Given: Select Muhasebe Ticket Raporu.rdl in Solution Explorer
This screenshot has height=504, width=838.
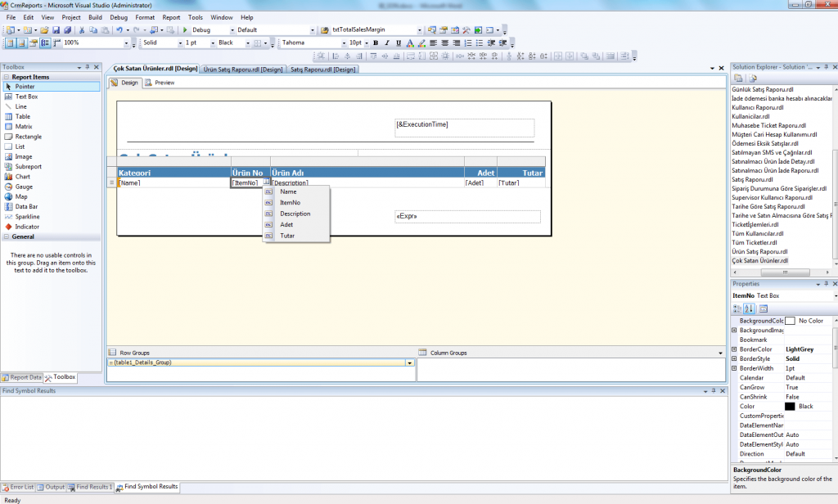Looking at the screenshot, I should [768, 126].
